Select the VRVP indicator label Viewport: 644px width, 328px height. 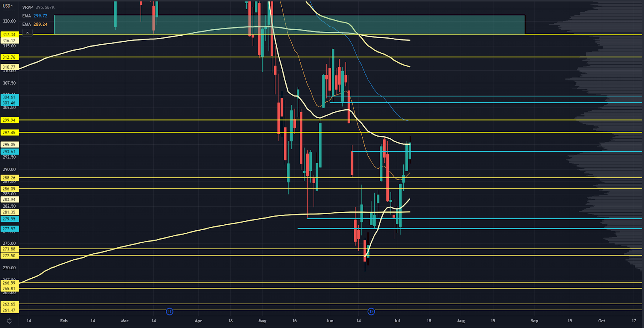tap(27, 7)
